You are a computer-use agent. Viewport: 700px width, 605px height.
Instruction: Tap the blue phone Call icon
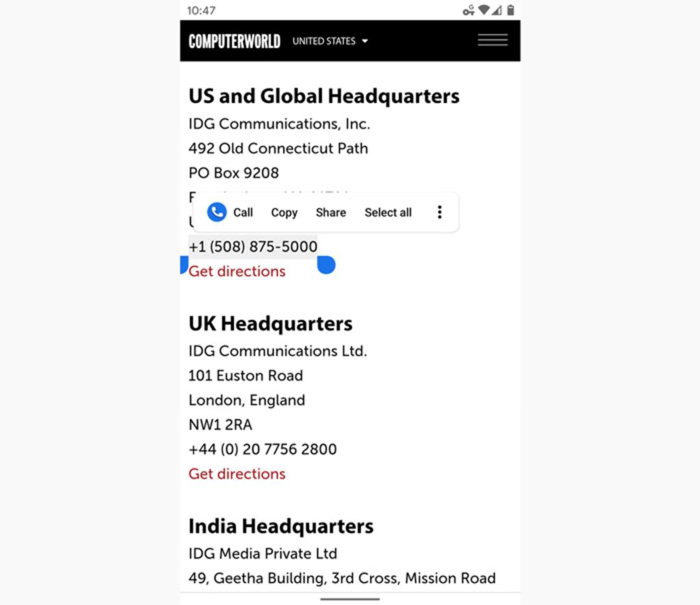tap(216, 212)
